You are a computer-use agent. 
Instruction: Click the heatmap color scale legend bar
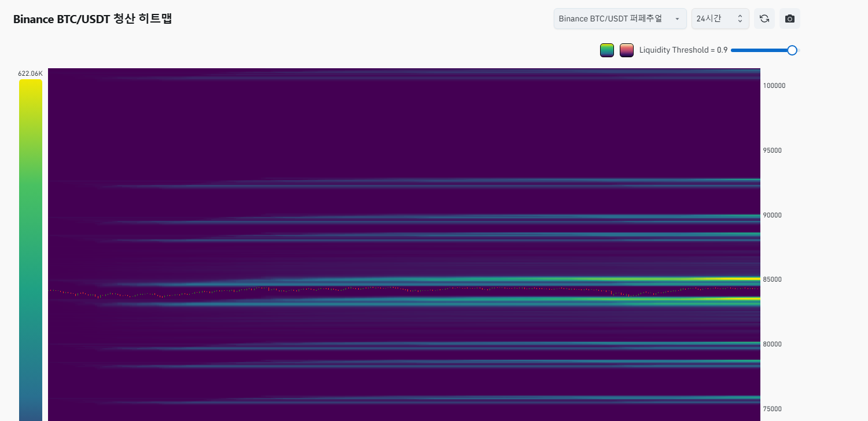[31, 250]
